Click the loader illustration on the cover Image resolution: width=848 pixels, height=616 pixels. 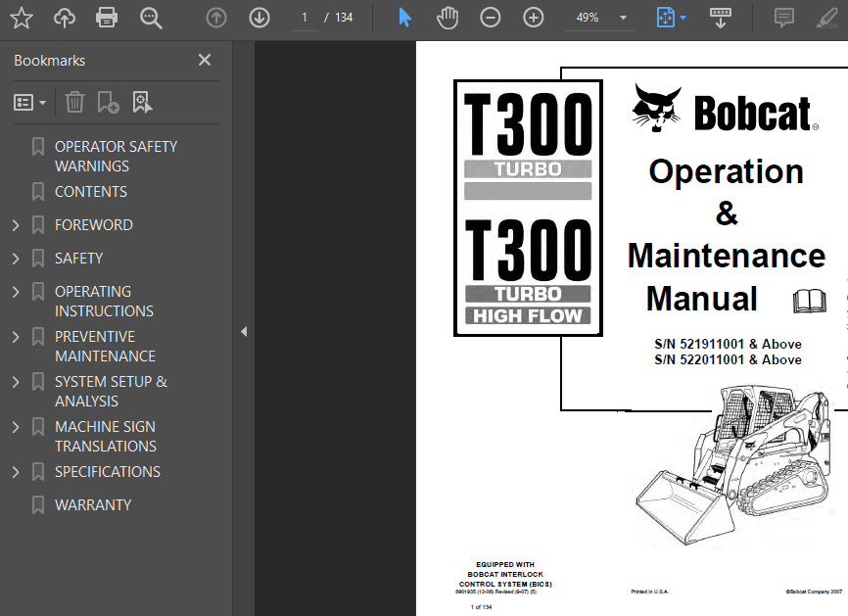731,463
